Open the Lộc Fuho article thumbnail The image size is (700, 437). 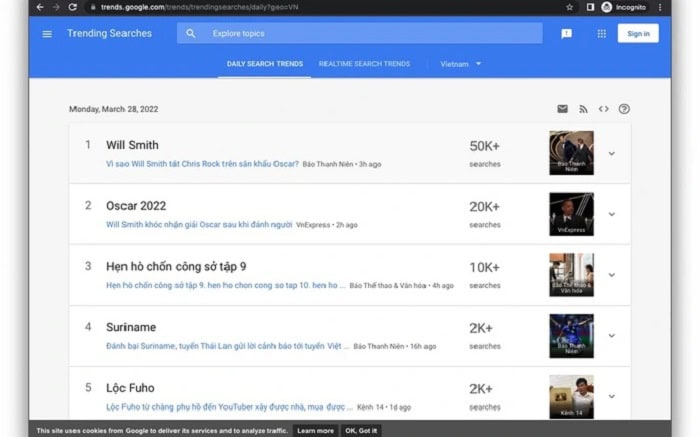point(571,396)
